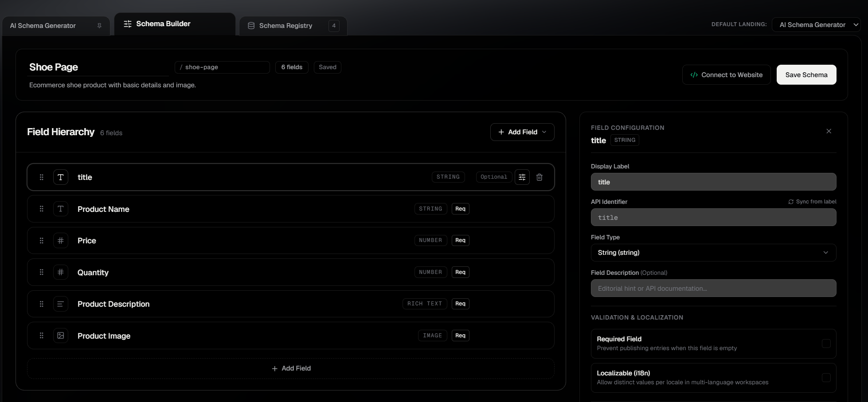
Task: Click the image icon of Product Image field
Action: tap(61, 336)
